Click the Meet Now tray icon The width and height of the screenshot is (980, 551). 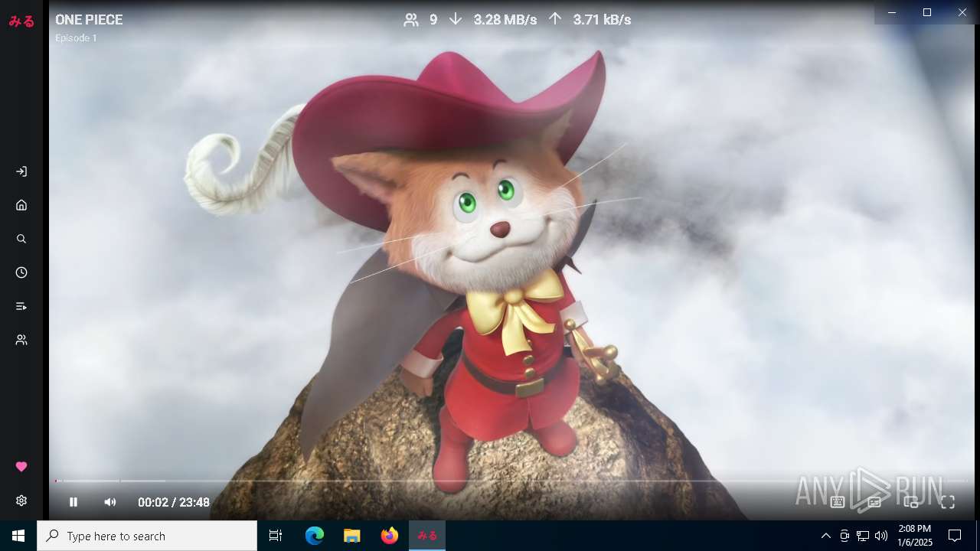pyautogui.click(x=844, y=536)
